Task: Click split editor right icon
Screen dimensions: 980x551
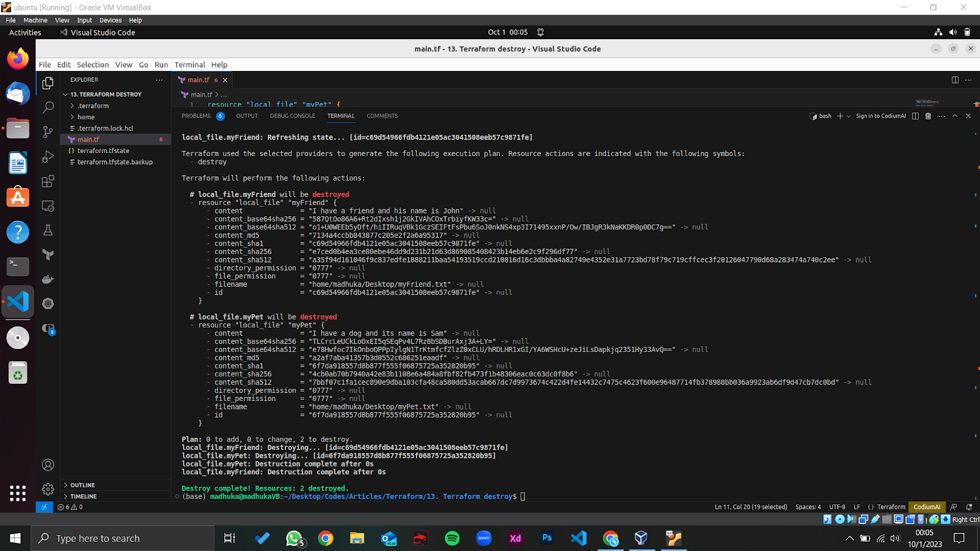Action: pos(955,80)
